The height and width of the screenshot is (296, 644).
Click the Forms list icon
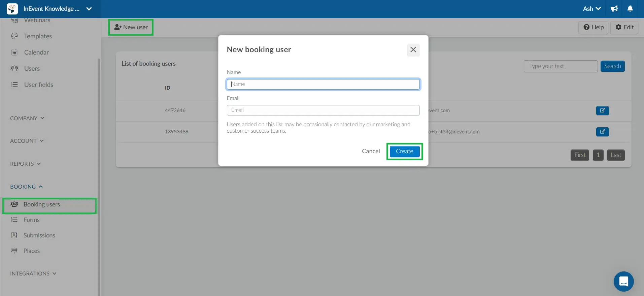click(14, 220)
